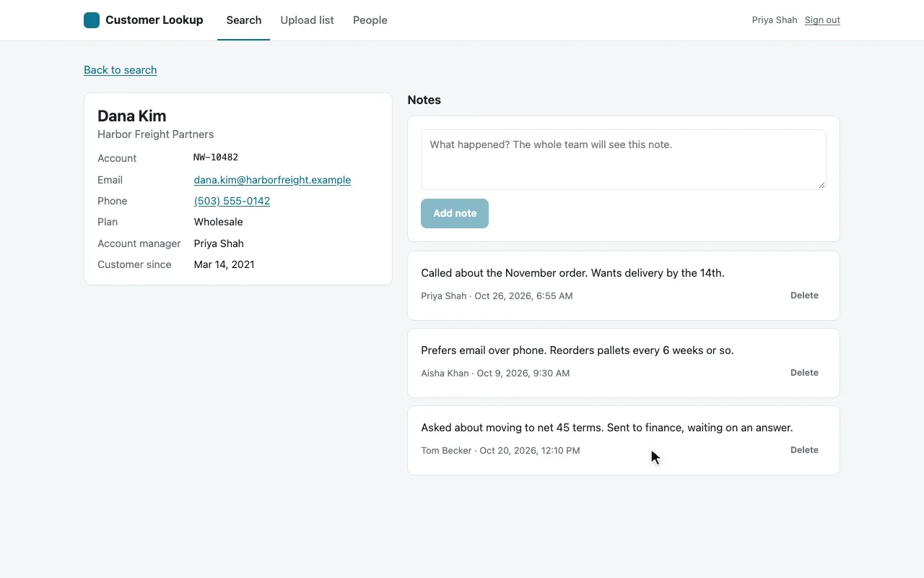The image size is (924, 578).
Task: Click the note about net 45 terms
Action: (x=607, y=428)
